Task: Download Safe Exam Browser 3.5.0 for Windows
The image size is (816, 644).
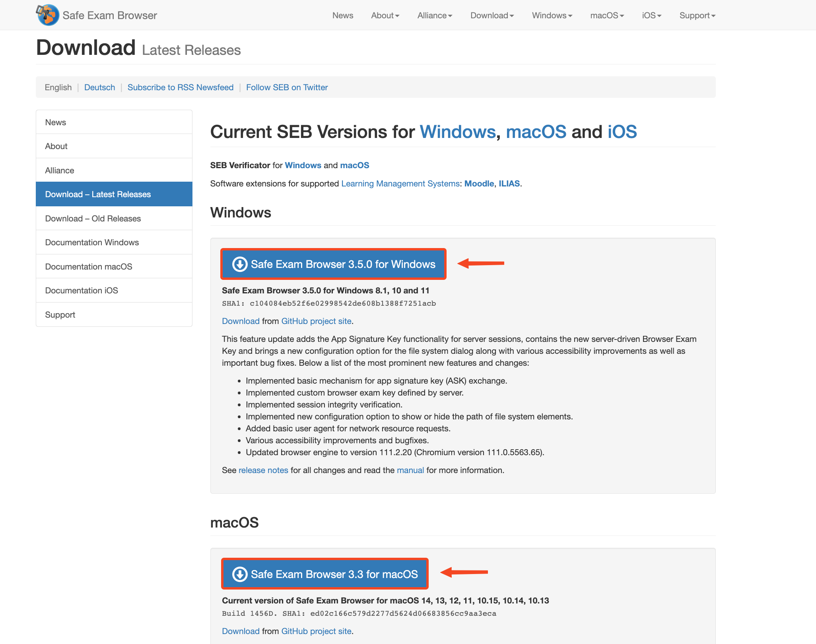Action: tap(333, 264)
